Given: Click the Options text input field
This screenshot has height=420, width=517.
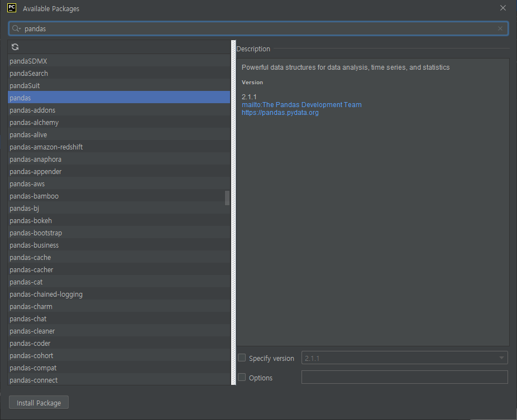Looking at the screenshot, I should (405, 377).
